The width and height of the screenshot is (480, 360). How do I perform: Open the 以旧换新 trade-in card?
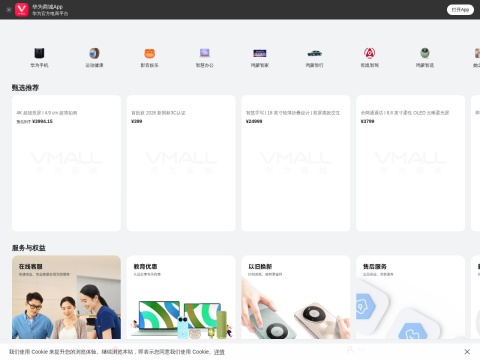coord(296,297)
